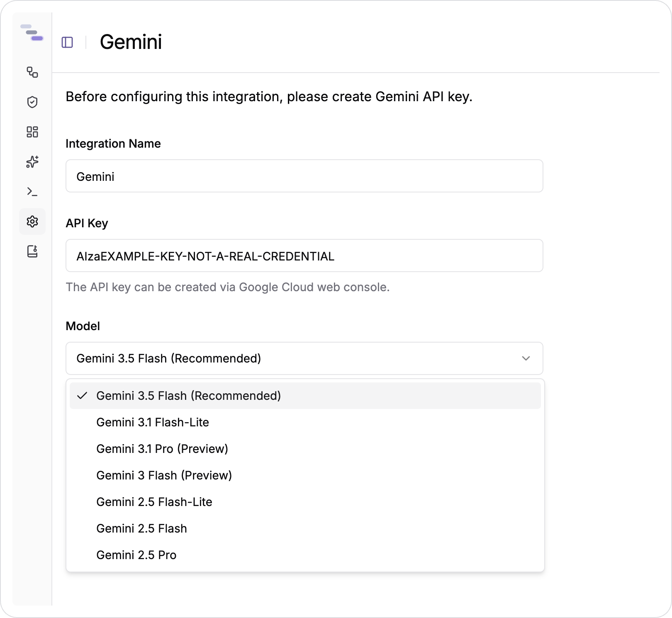
Task: Pick Gemini 2.5 Pro from the list
Action: tap(305, 555)
